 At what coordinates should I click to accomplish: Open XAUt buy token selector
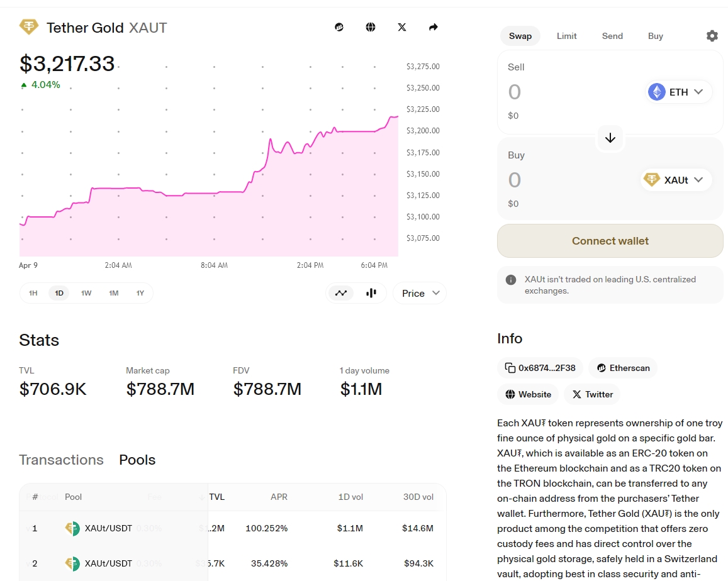coord(676,180)
